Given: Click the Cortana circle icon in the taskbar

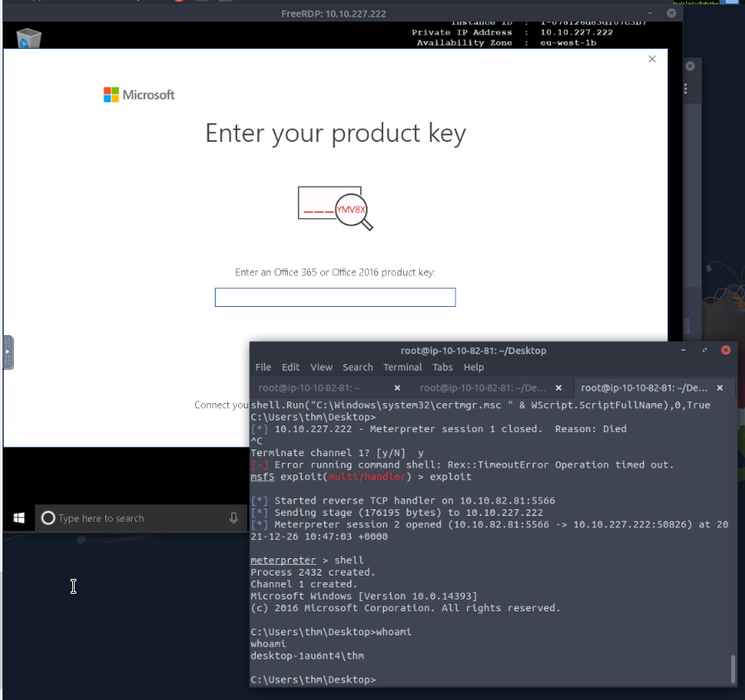Looking at the screenshot, I should [48, 518].
